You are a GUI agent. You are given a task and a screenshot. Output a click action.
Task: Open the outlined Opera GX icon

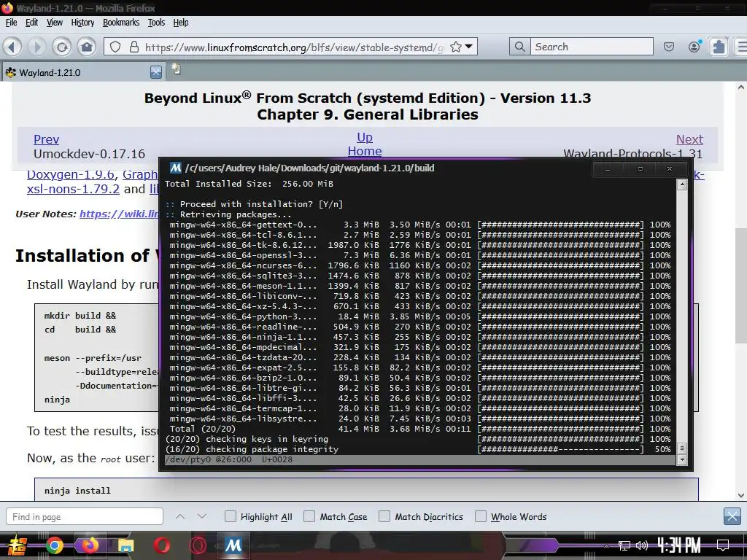coord(197,545)
